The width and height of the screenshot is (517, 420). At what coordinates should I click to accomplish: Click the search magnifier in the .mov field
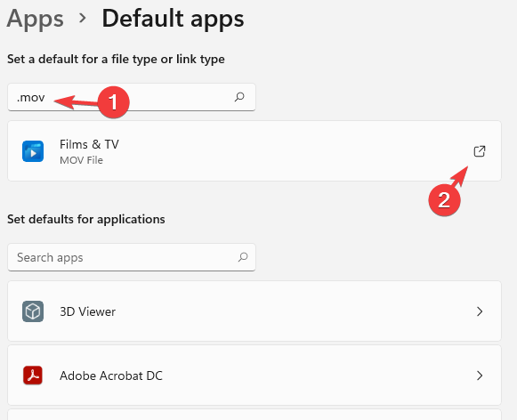[x=239, y=97]
